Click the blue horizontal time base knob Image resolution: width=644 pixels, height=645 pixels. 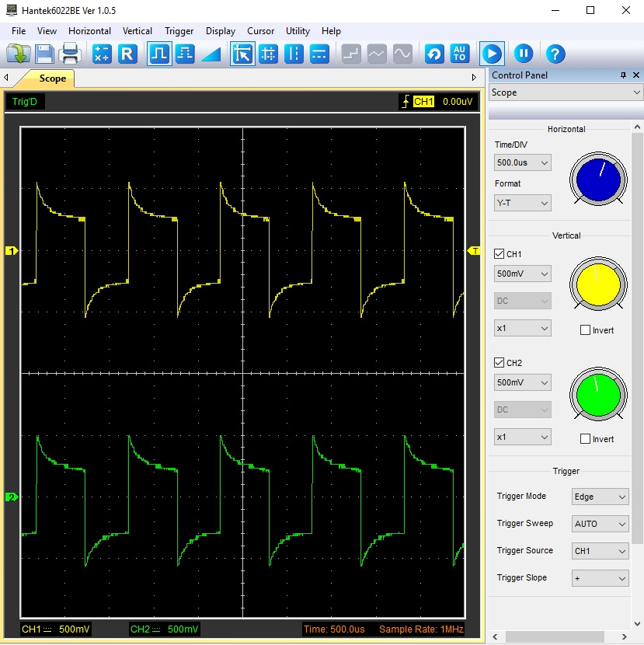pyautogui.click(x=598, y=180)
